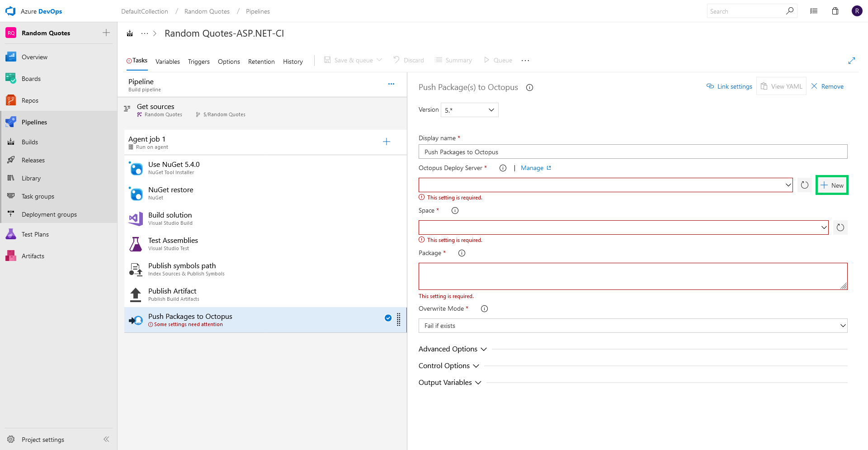
Task: Open Get sources step
Action: pyautogui.click(x=262, y=110)
